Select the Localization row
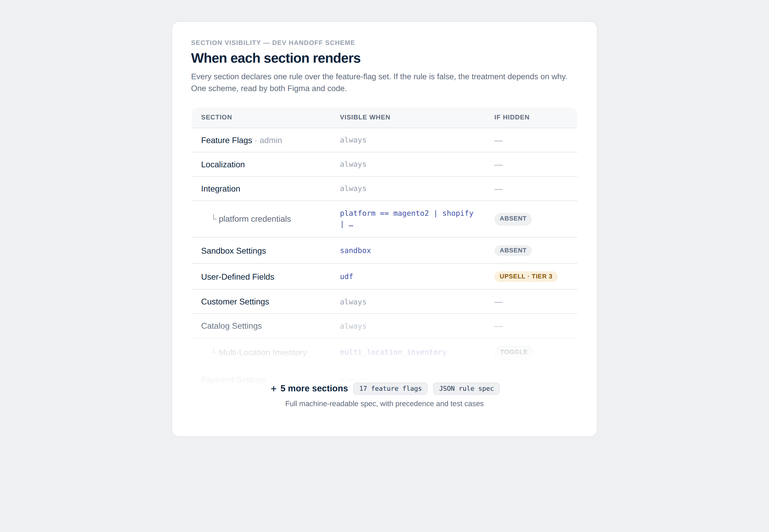Viewport: 769px width, 532px height. (x=384, y=165)
